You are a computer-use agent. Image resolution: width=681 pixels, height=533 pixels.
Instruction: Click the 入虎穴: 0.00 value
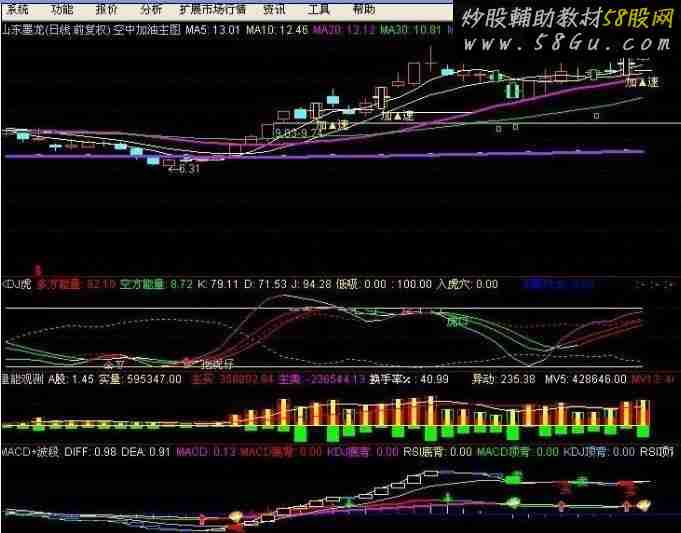(x=467, y=284)
